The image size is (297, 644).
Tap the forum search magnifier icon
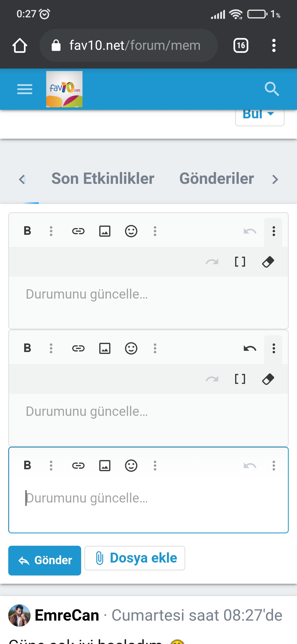[x=272, y=89]
